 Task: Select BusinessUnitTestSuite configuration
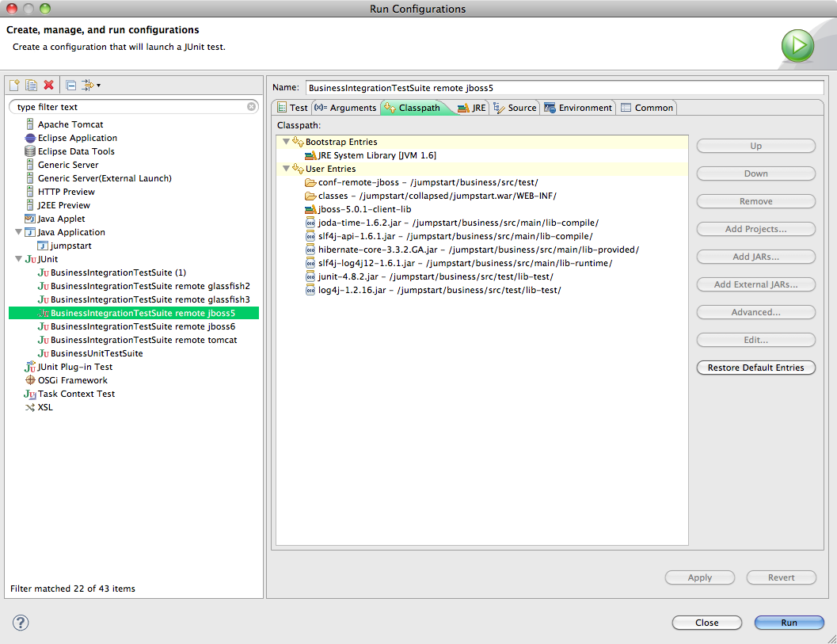(x=97, y=353)
